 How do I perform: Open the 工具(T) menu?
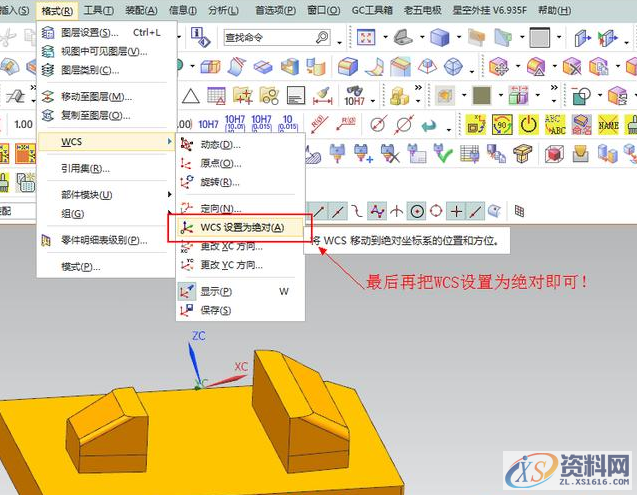click(x=98, y=11)
